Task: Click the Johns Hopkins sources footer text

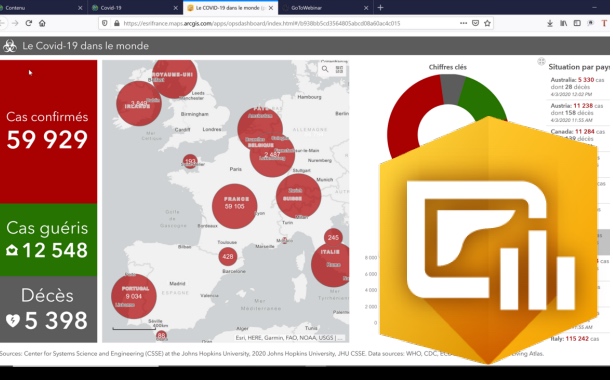Action: pyautogui.click(x=272, y=353)
